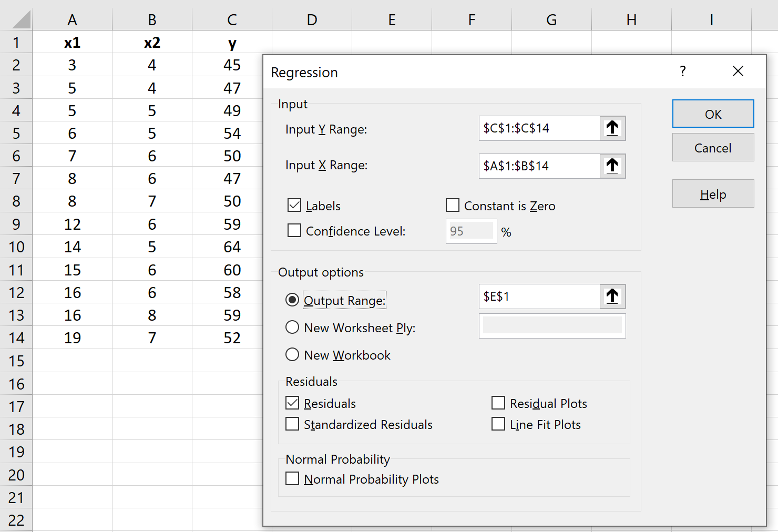Enable the Confidence Level checkbox

pyautogui.click(x=294, y=231)
